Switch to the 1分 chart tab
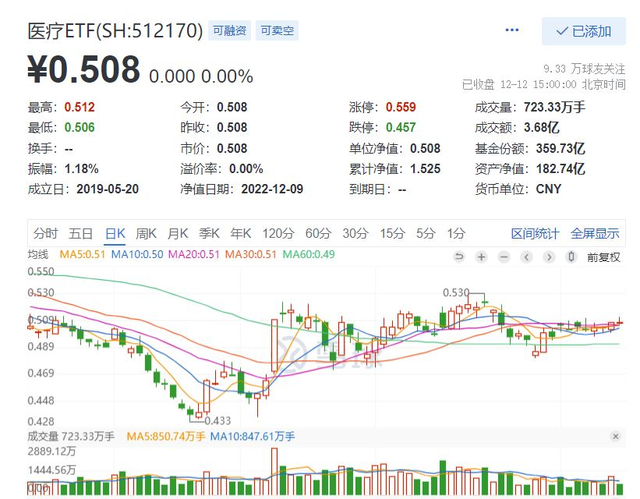This screenshot has height=499, width=640. [456, 233]
